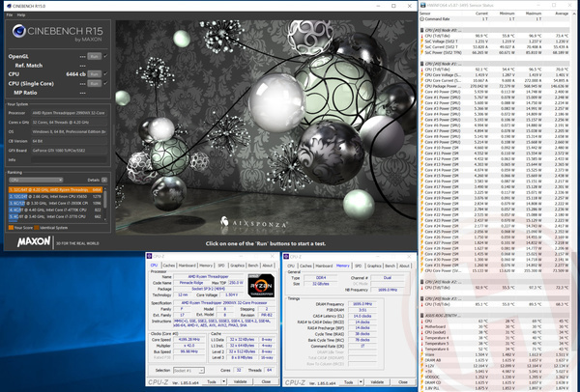Click the Ryzen Threadripper logo in CPU-Z
580x392 pixels.
[261, 286]
